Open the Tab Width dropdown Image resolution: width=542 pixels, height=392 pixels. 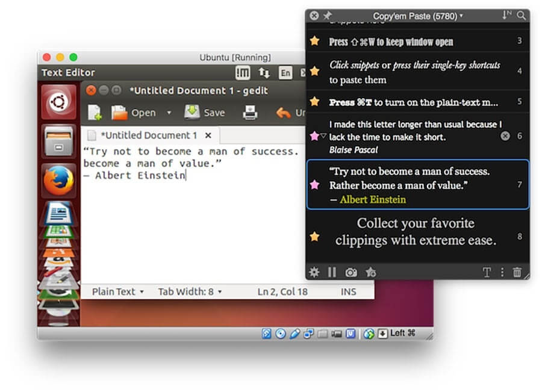[x=190, y=292]
